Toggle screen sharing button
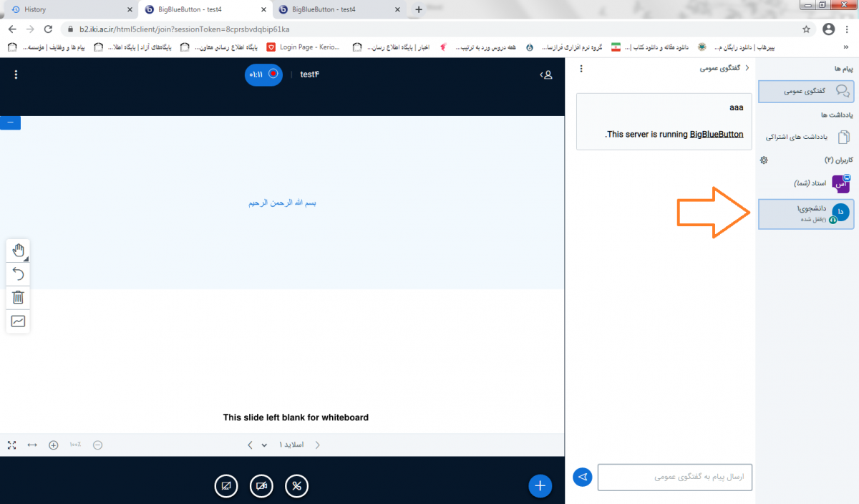This screenshot has height=504, width=859. (226, 486)
